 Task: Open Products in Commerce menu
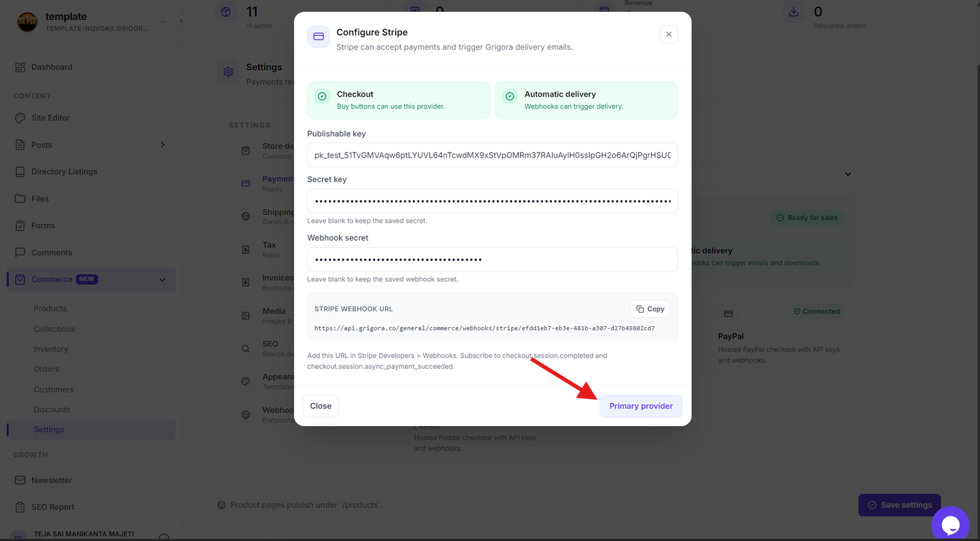tap(50, 309)
